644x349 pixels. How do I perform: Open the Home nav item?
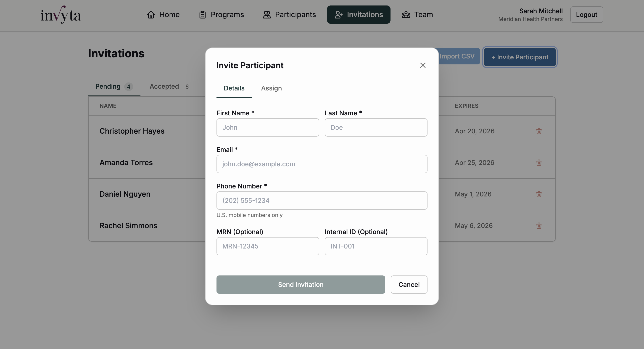point(163,14)
